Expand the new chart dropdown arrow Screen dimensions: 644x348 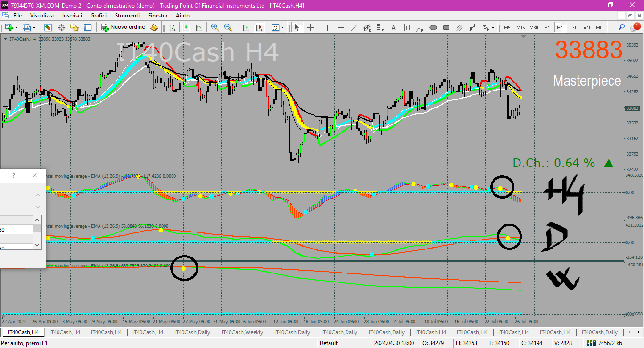click(16, 27)
